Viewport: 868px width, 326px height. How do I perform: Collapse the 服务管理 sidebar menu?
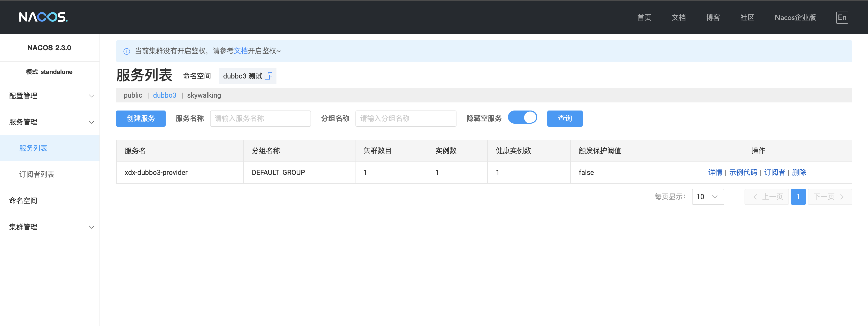pos(50,122)
